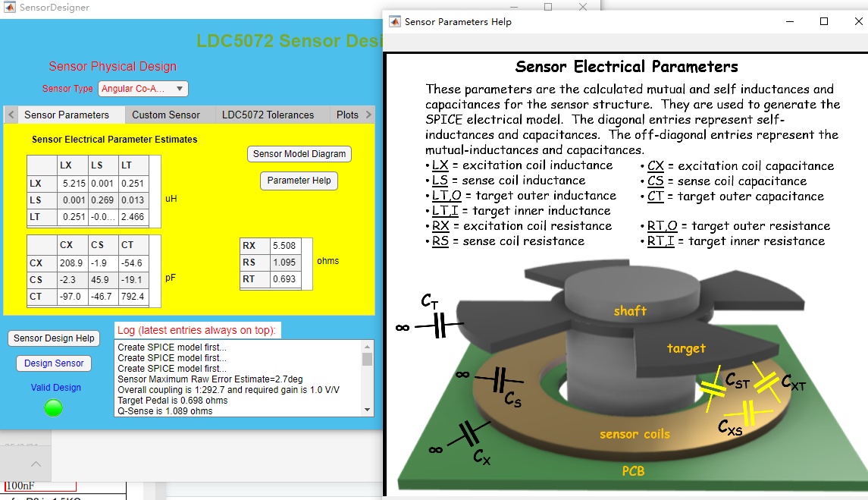The image size is (868, 500).
Task: Click the log line 'Sensor Maximum Raw Error Estimate=2.7deg'
Action: (x=210, y=379)
